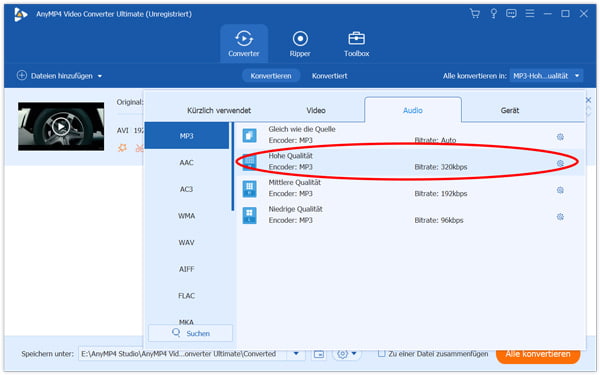The height and width of the screenshot is (375, 600).
Task: Open the shopping cart icon in title bar
Action: click(x=474, y=14)
